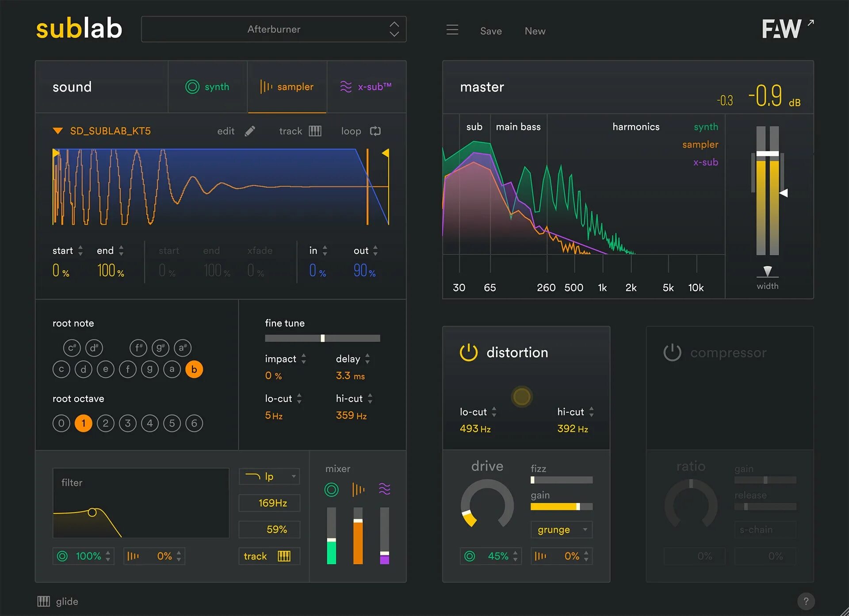Click the FAW logo
This screenshot has height=616, width=849.
tap(781, 29)
